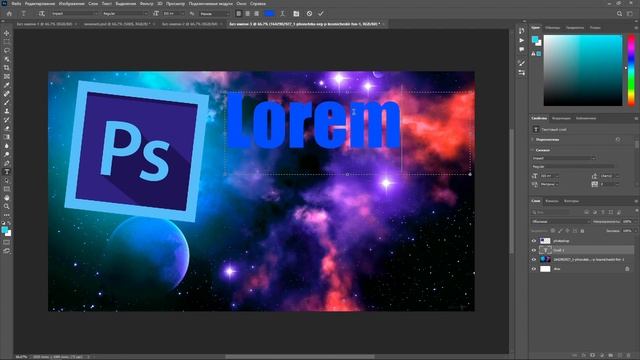
Task: Hide the photoshop layer
Action: (533, 241)
